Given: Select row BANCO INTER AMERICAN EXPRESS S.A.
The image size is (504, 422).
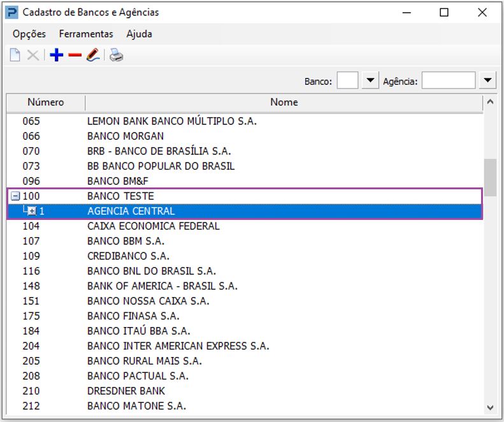Looking at the screenshot, I should (x=245, y=346).
